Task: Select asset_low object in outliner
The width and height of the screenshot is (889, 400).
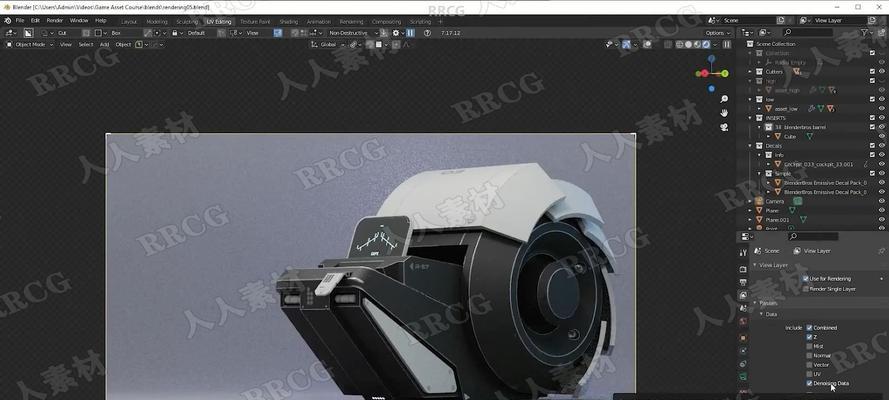Action: coord(786,108)
